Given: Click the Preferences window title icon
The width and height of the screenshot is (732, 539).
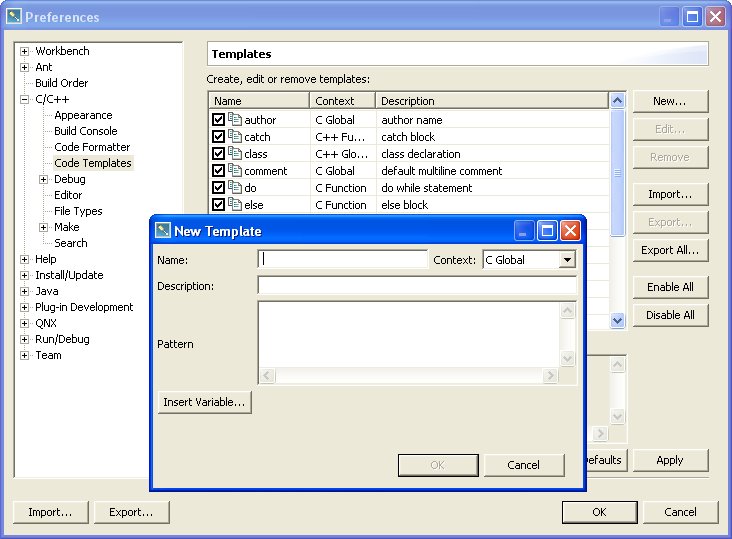Looking at the screenshot, I should coord(14,17).
